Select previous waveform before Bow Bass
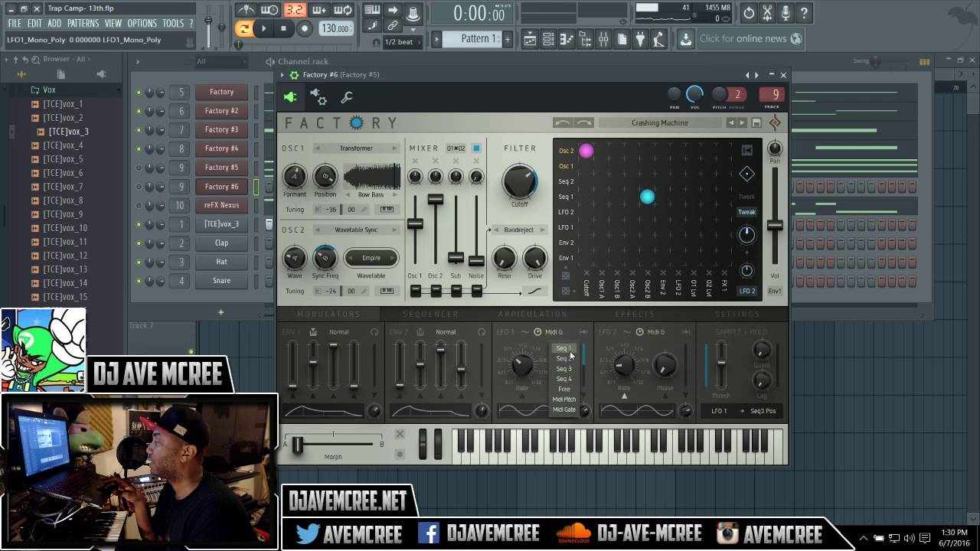Screen dimensions: 980x551 coord(348,194)
